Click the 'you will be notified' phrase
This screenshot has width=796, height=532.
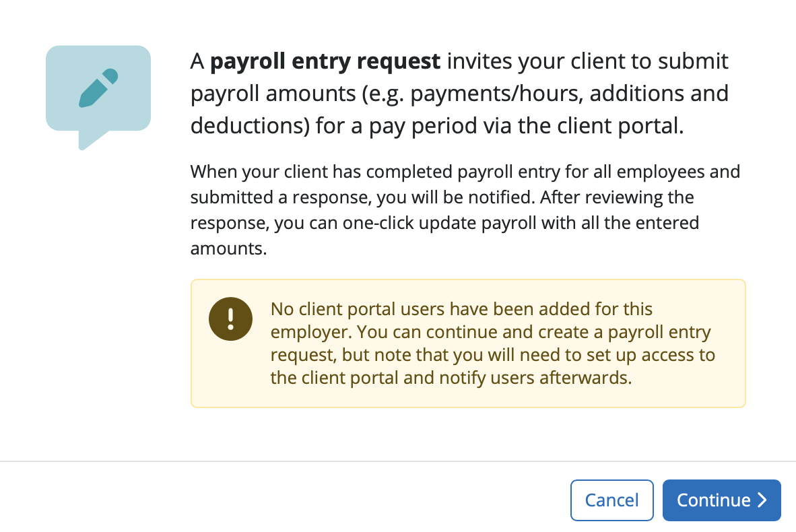pos(455,197)
